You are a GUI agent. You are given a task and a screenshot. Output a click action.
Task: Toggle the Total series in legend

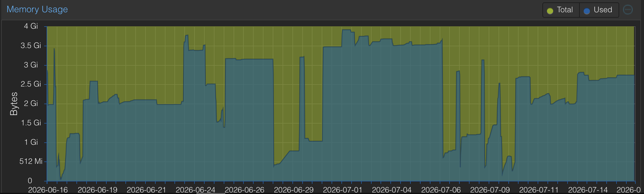coord(561,10)
